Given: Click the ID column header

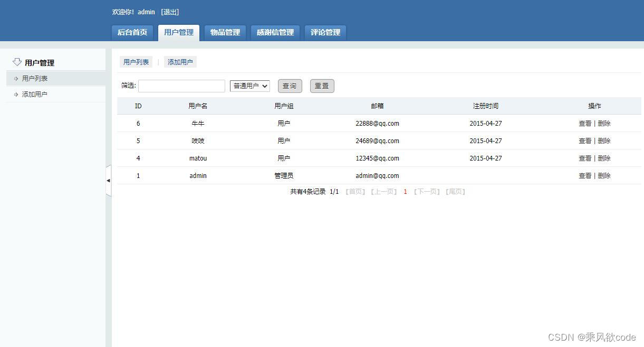Looking at the screenshot, I should tap(138, 106).
